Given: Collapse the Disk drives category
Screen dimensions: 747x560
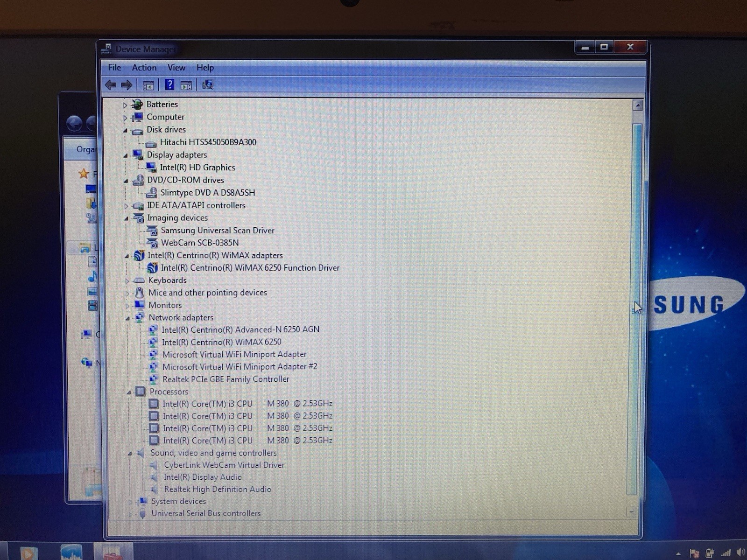Looking at the screenshot, I should coord(125,130).
